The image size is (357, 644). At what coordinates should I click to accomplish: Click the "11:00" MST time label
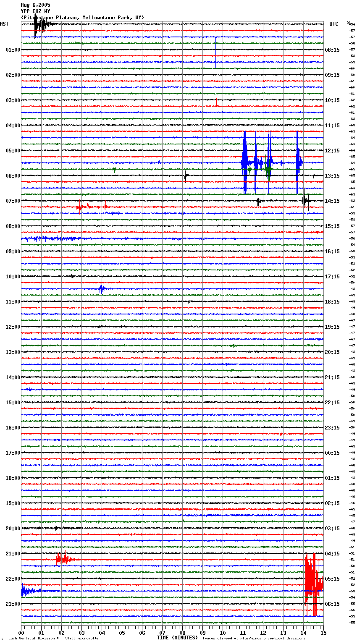pyautogui.click(x=13, y=302)
